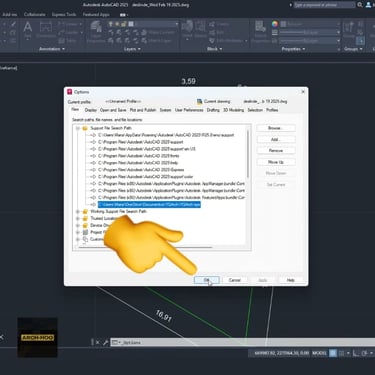Image resolution: width=375 pixels, height=375 pixels.
Task: Switch to the System tab
Action: coord(165,110)
